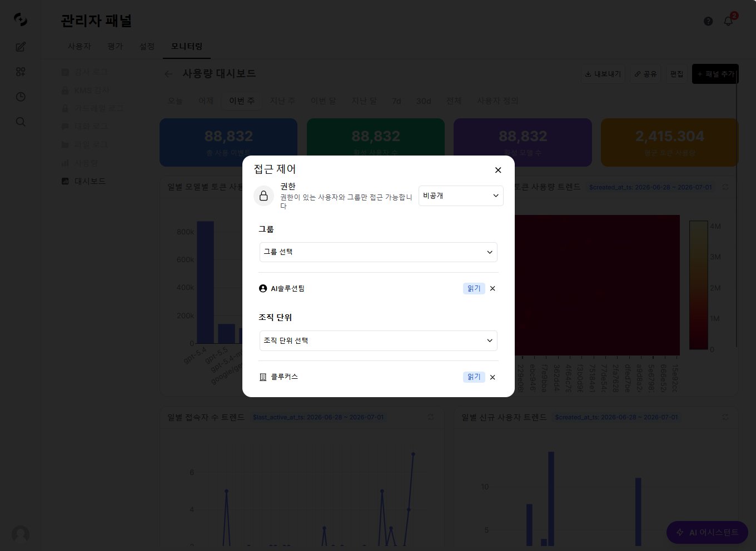Switch to 모니터링 tab
The height and width of the screenshot is (551, 756).
coord(187,46)
